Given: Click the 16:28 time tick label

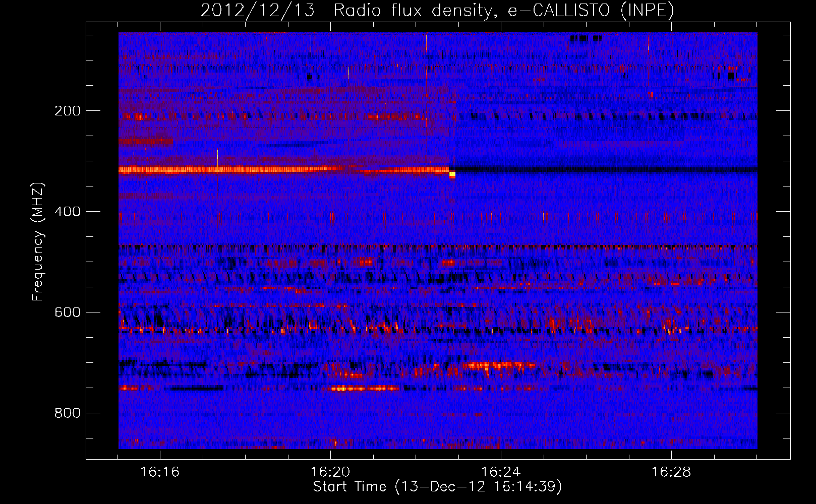Looking at the screenshot, I should coord(671,472).
